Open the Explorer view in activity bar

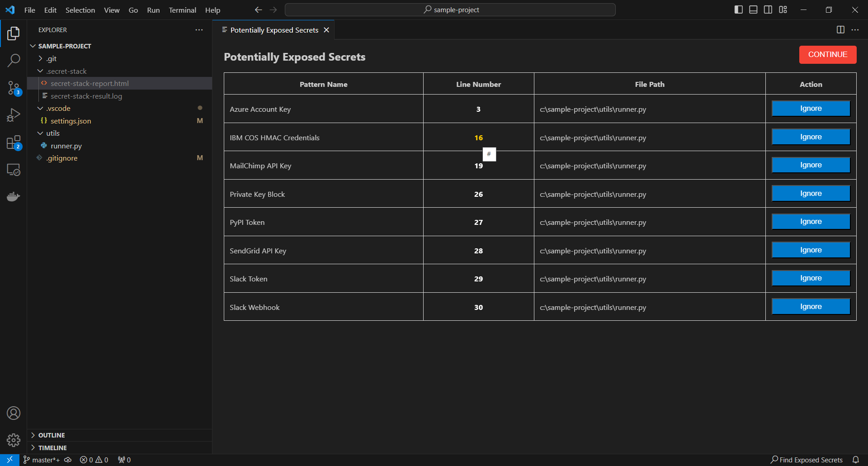14,33
